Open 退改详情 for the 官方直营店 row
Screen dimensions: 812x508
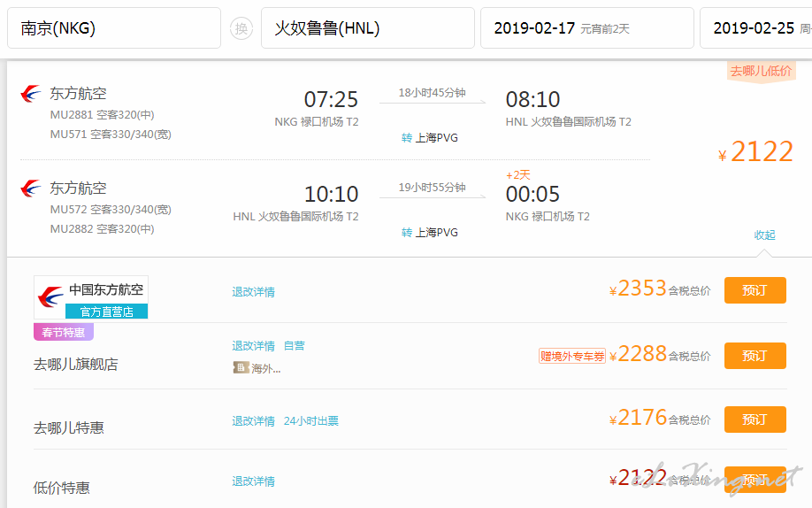click(x=253, y=292)
